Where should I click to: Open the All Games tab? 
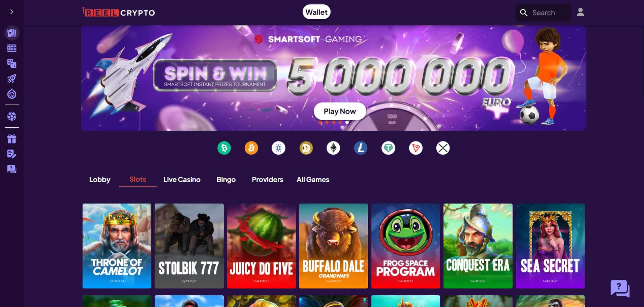pos(313,180)
